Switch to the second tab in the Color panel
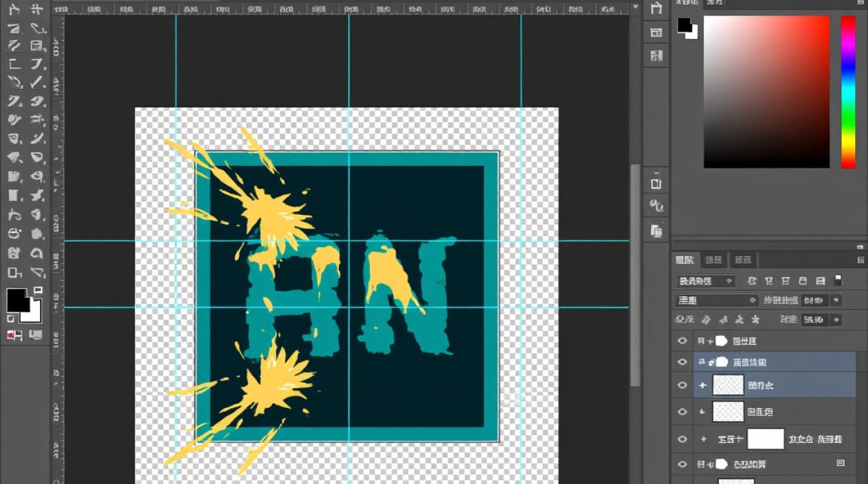868x484 pixels. tap(714, 3)
